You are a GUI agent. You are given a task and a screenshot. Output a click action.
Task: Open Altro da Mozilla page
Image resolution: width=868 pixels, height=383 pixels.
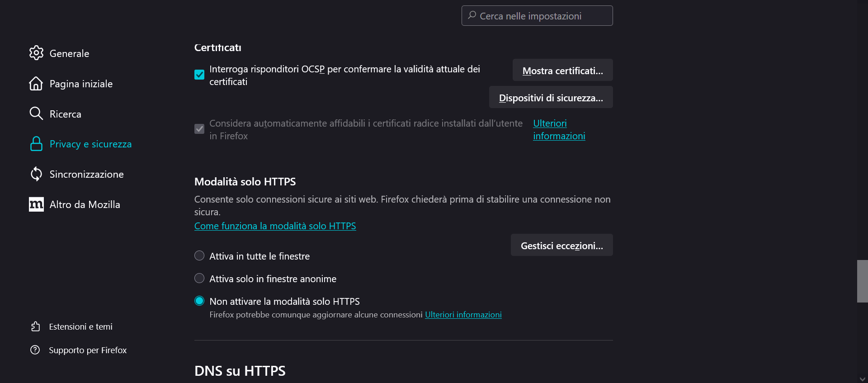85,205
